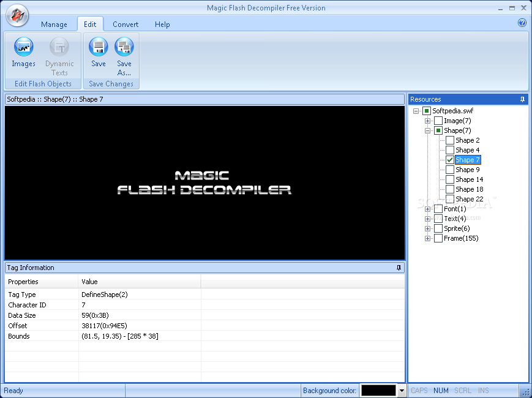Expand the Image(7) tree node
This screenshot has height=398, width=532.
click(x=427, y=121)
